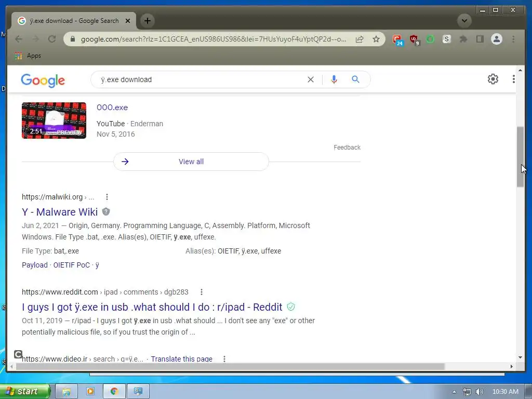Show hidden tray icons arrow
Screen dimensions: 532x399
click(454, 392)
